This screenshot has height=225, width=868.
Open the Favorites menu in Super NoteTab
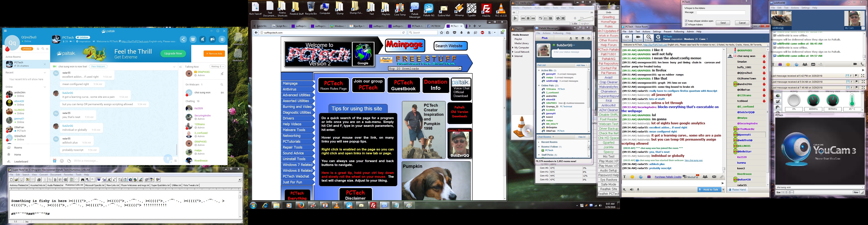click(x=68, y=175)
